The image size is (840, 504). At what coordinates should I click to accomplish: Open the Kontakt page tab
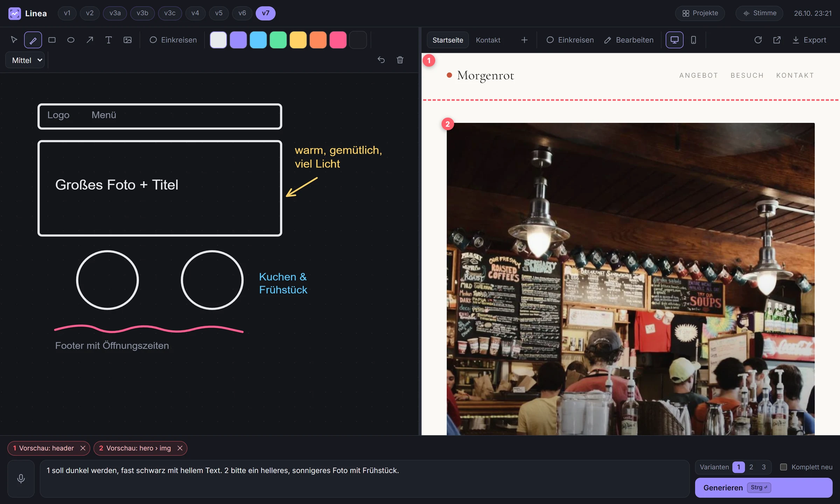[488, 40]
